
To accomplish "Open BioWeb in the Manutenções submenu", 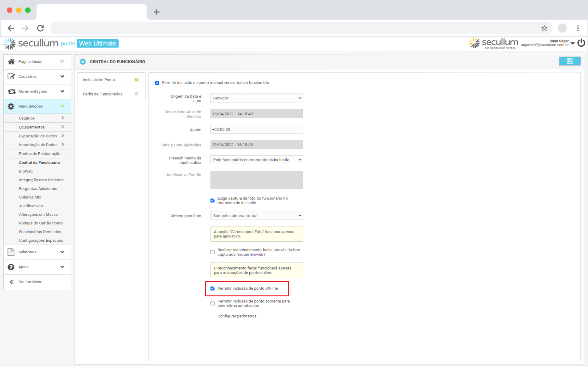I will click(x=26, y=171).
